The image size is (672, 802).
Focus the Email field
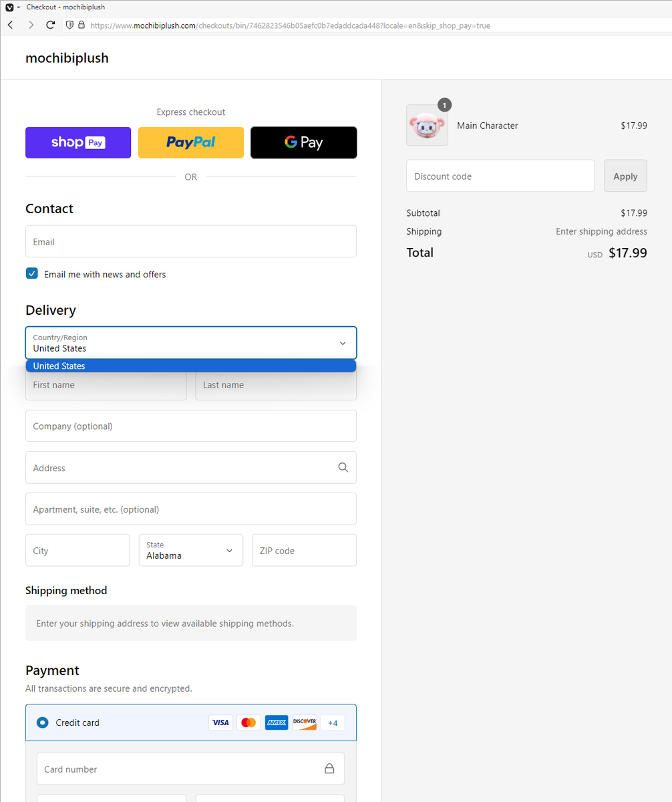pos(191,241)
